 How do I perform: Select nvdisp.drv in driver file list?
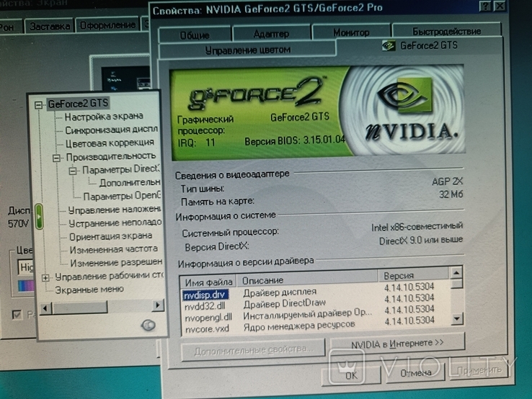coord(205,295)
